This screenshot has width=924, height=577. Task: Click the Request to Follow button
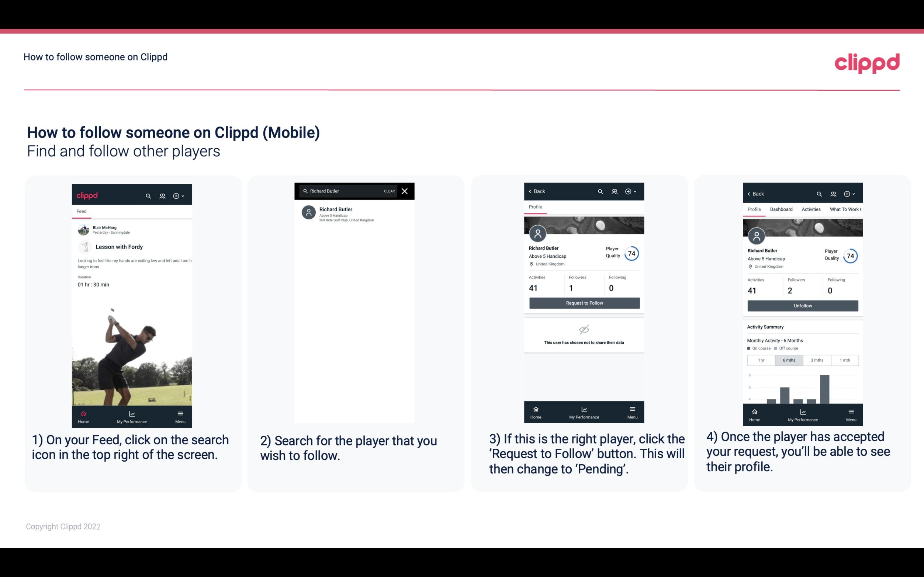pos(584,302)
